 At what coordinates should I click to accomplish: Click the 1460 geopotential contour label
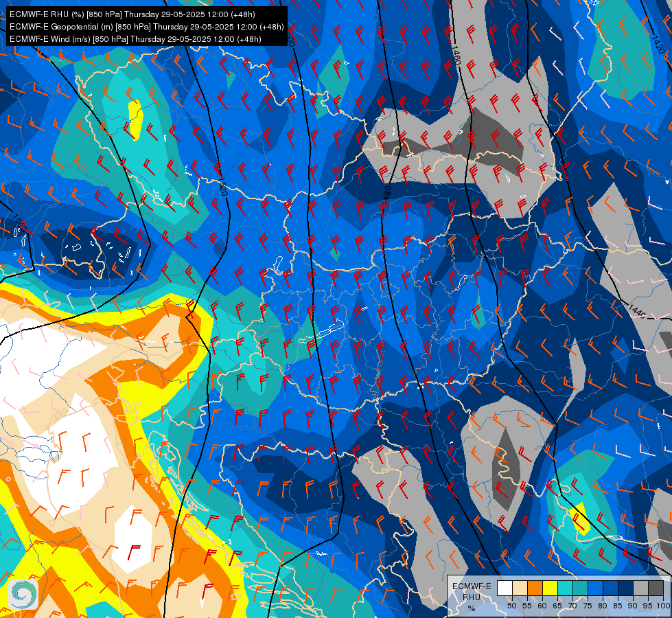(456, 55)
